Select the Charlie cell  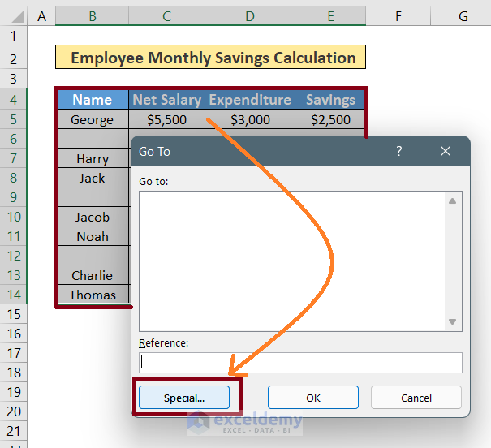(x=93, y=275)
